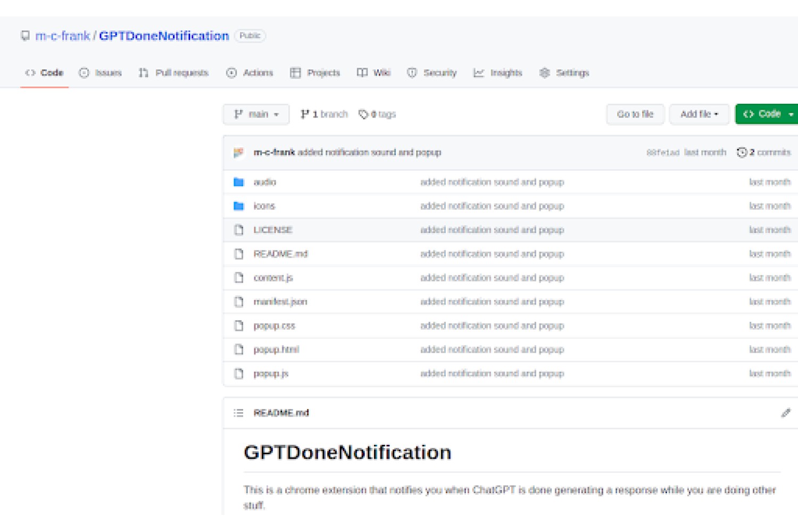Open the GPTDoneNotification repository link
Screen dimensions: 798x532
click(164, 36)
